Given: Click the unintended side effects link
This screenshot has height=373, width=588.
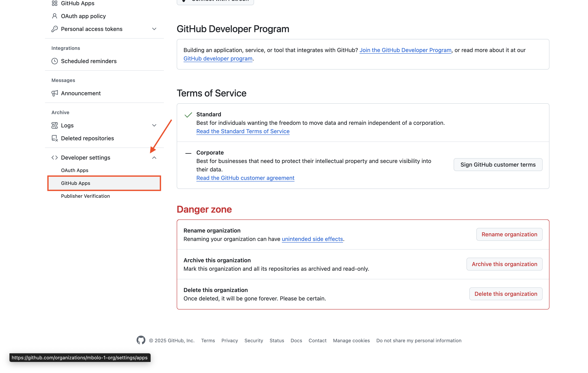Looking at the screenshot, I should (312, 239).
